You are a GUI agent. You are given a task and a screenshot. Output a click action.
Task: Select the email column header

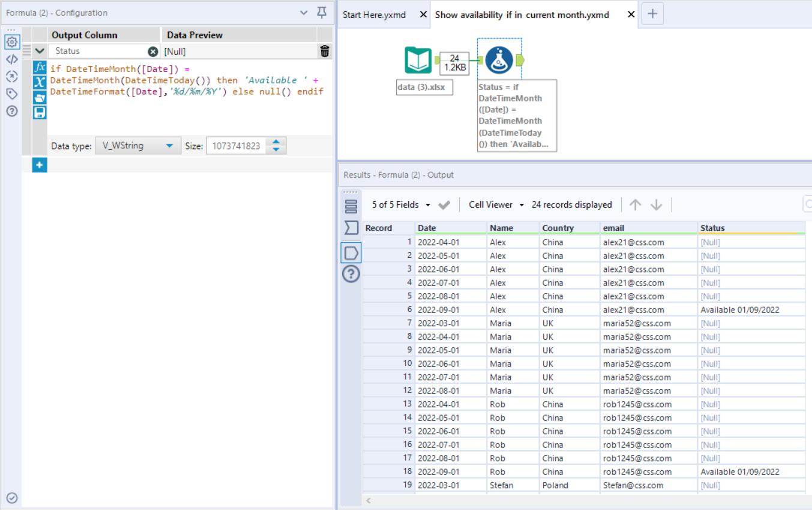[649, 228]
